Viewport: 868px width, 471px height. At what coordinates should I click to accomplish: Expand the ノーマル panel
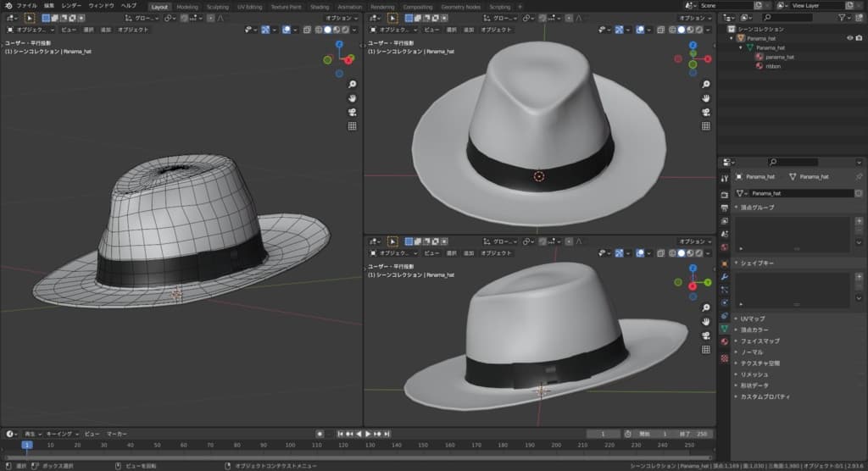point(751,352)
